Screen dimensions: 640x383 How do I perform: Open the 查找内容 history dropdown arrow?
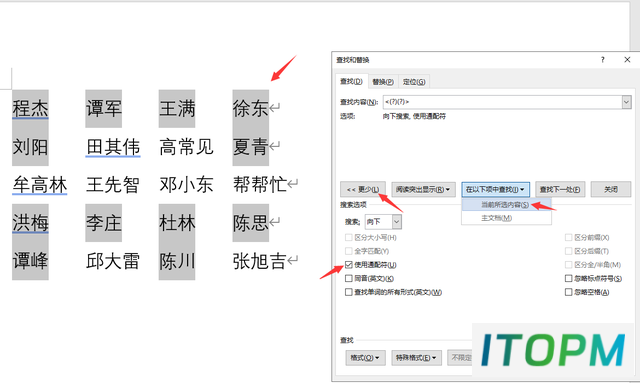coord(627,102)
